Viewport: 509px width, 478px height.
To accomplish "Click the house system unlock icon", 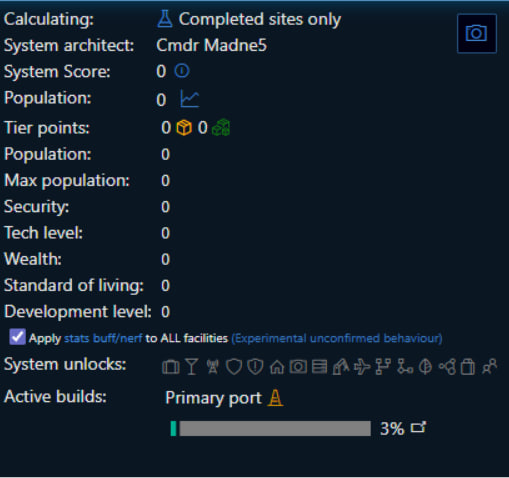I will pyautogui.click(x=277, y=367).
